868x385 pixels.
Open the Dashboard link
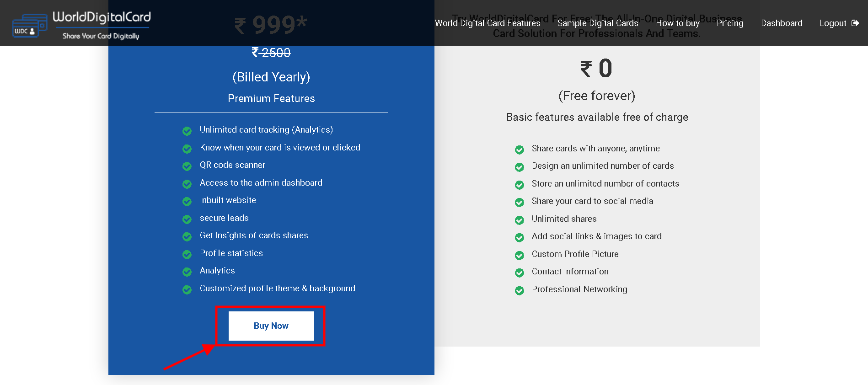[x=782, y=23]
